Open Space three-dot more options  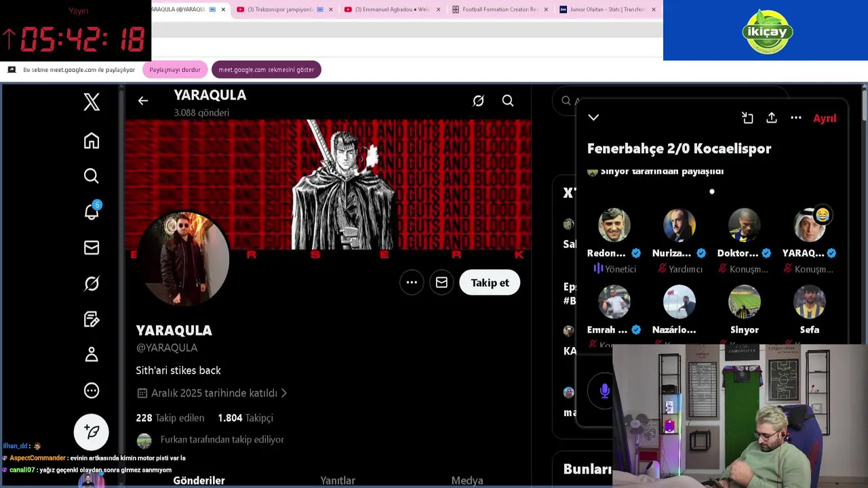[796, 118]
